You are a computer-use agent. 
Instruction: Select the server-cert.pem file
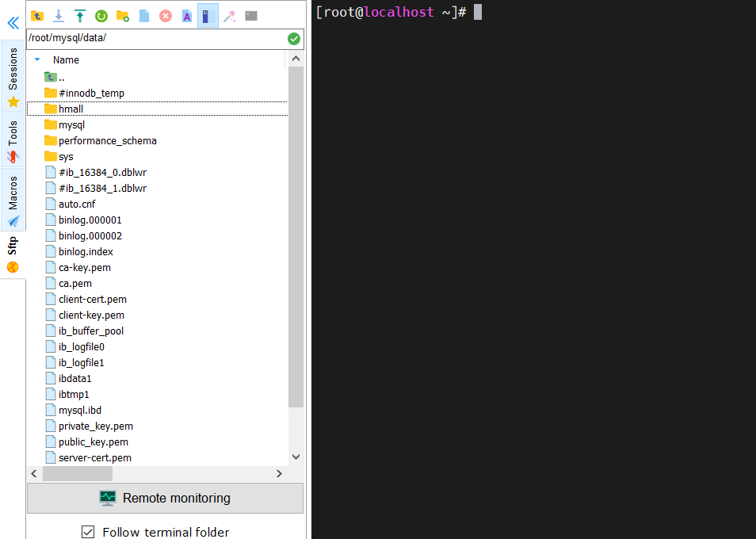point(88,457)
